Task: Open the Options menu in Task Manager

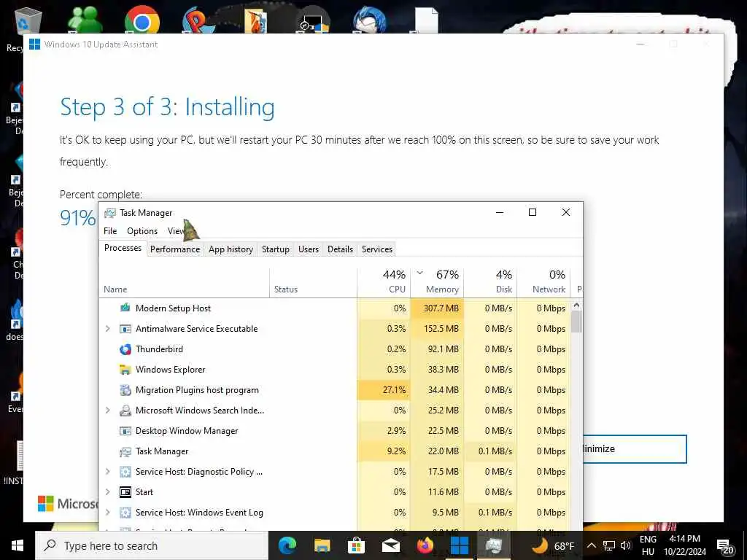Action: tap(142, 231)
